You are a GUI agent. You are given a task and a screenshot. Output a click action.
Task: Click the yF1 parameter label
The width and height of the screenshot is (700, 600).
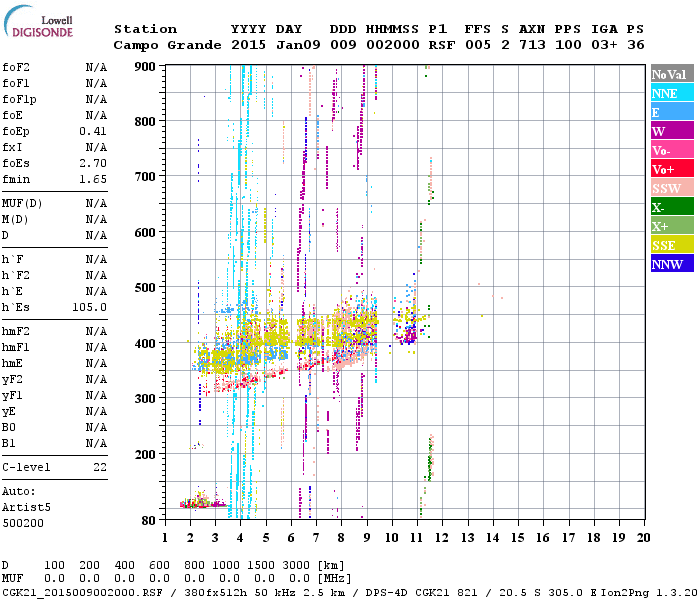(x=12, y=396)
